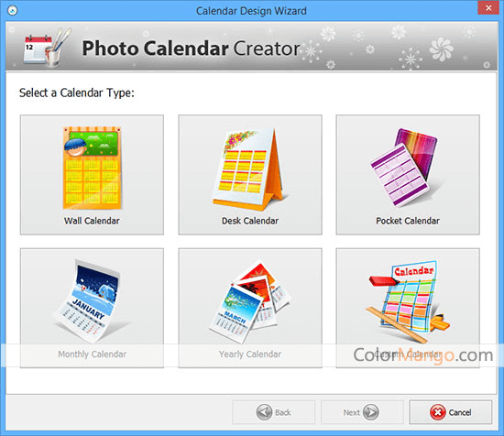The height and width of the screenshot is (436, 504).
Task: Go Back to the previous wizard step
Action: click(274, 412)
